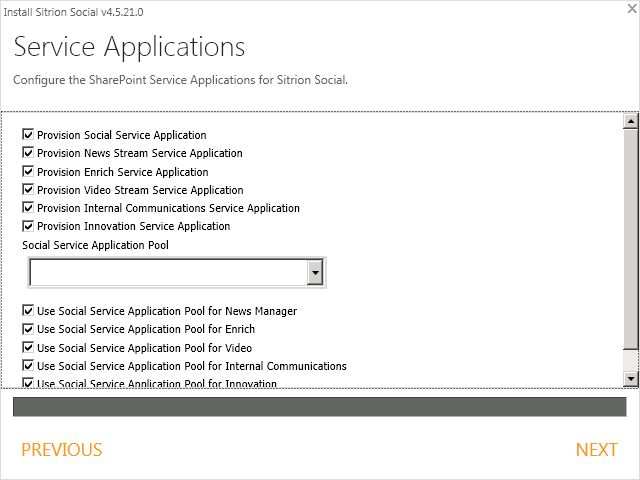Click the vertical scrollbar thumb

(x=630, y=240)
